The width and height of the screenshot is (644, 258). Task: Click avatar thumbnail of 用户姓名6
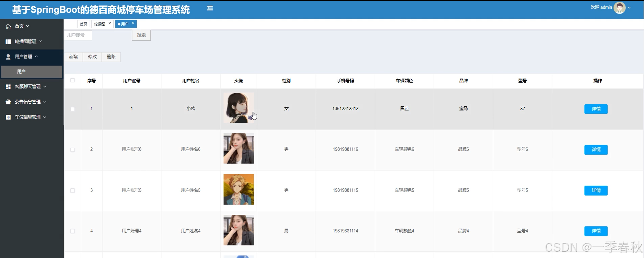(239, 149)
